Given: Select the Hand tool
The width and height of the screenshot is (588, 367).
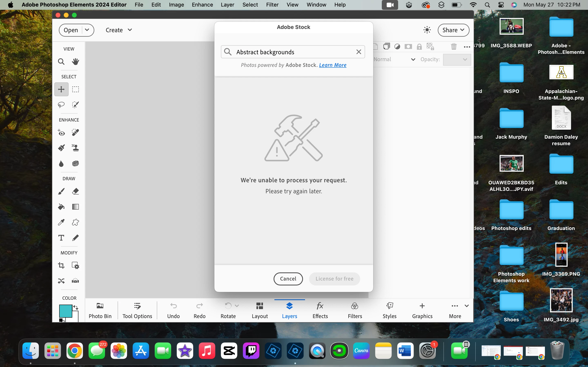Looking at the screenshot, I should pos(75,62).
